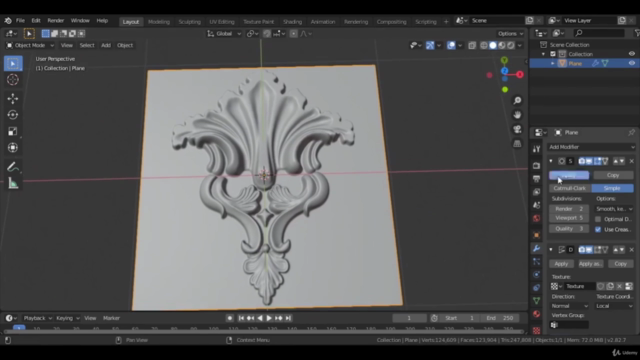Open the Material properties sphere tab
The image size is (640, 360).
536,314
